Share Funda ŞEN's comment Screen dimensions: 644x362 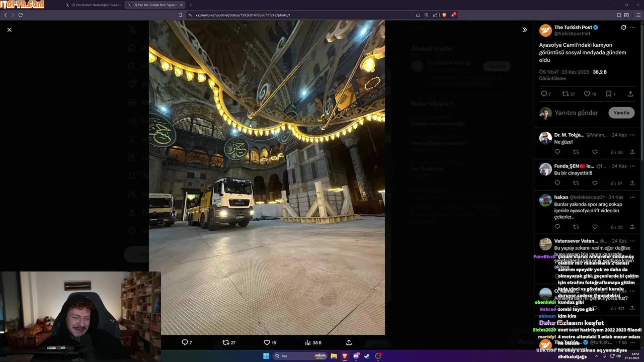(632, 183)
